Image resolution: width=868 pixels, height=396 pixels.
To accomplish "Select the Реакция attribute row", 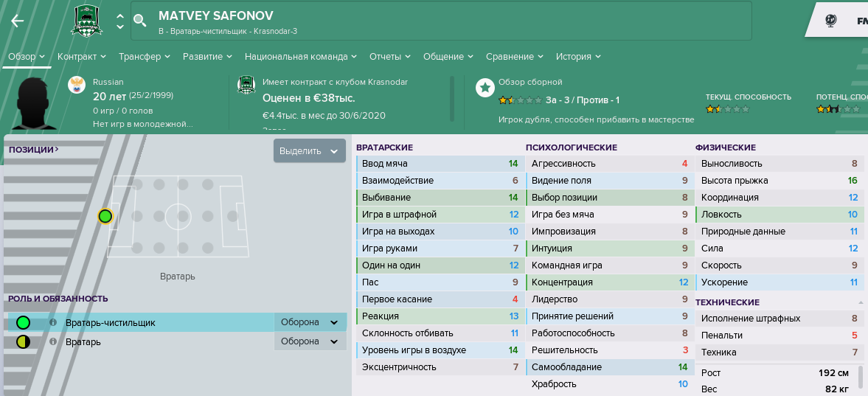I will point(440,316).
